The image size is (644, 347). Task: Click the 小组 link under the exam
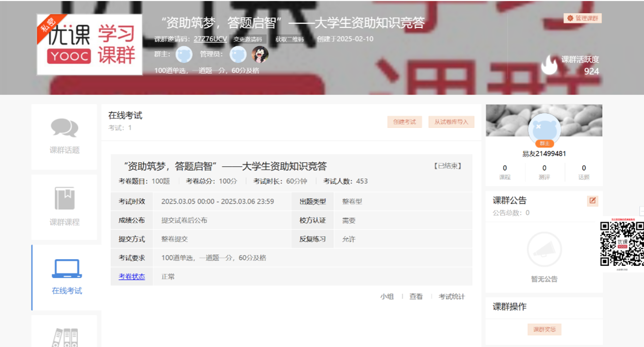(387, 297)
